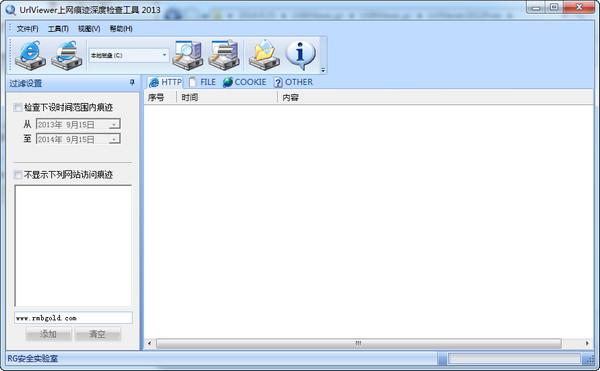This screenshot has width=600, height=371.
Task: Open the 工具(T) menu
Action: pyautogui.click(x=58, y=29)
